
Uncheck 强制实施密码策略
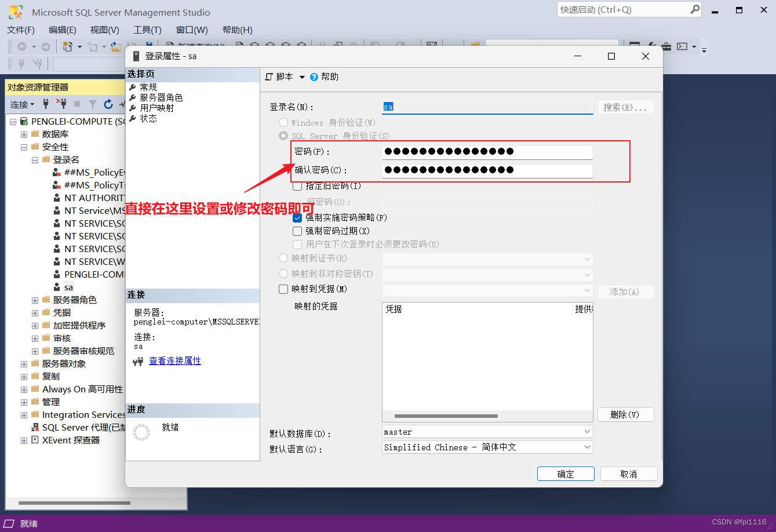297,218
